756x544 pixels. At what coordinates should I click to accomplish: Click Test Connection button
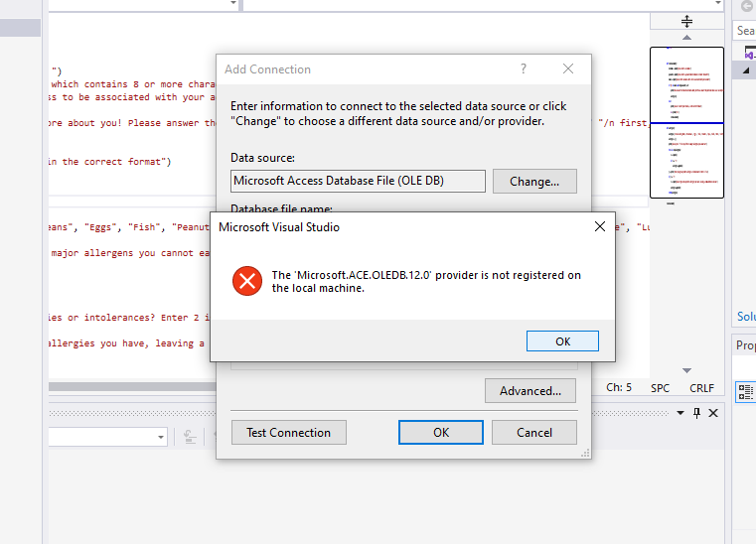point(288,432)
